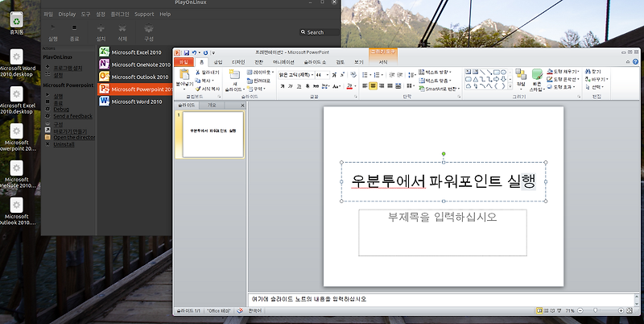Reset the slide using the Reset button
The image size is (644, 324).
258,81
